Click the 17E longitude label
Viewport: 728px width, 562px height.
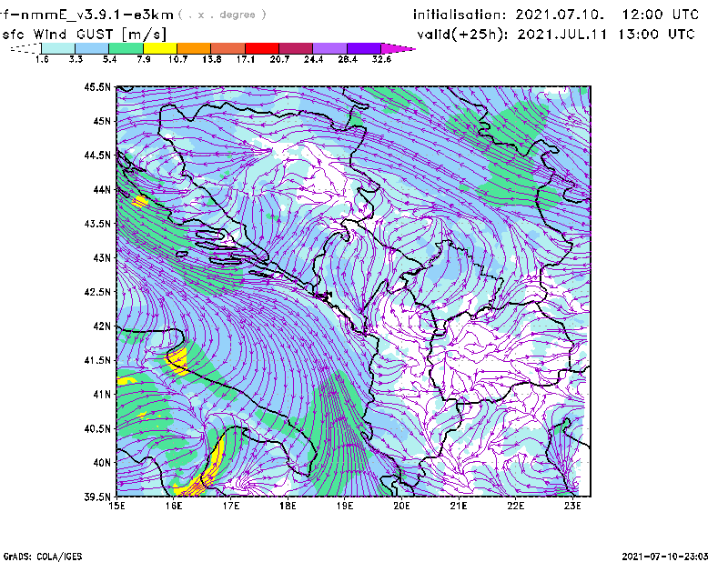click(x=231, y=506)
